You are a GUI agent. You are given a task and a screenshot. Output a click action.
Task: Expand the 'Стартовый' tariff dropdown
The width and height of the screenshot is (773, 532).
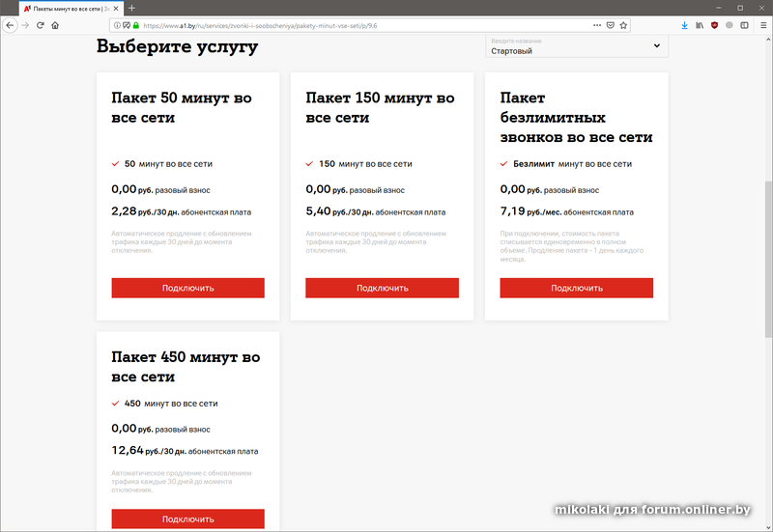tap(577, 46)
